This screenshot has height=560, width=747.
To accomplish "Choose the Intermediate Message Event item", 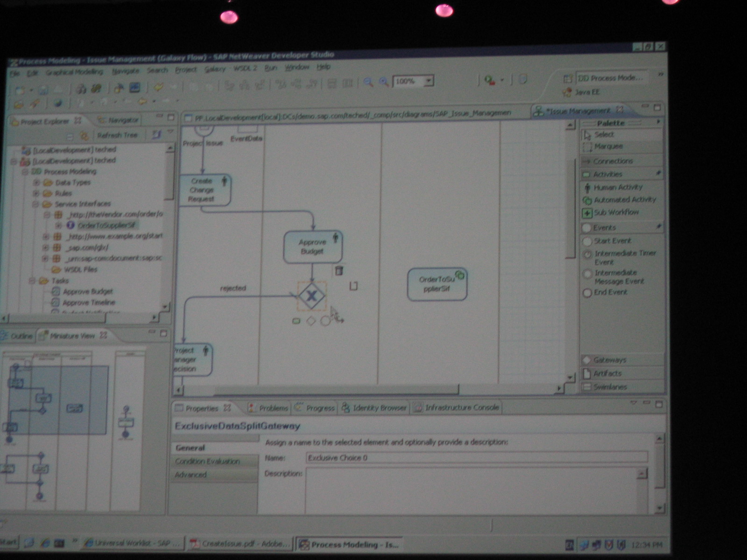I will click(x=614, y=277).
